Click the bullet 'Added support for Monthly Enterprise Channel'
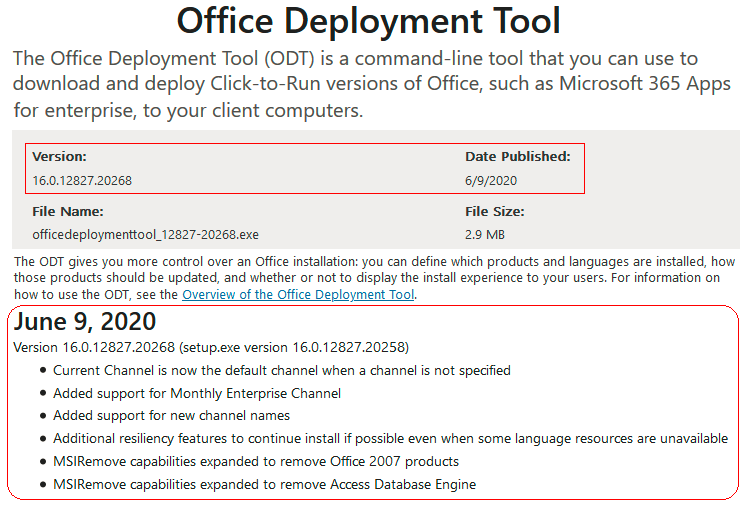Viewport: 749px width, 508px height. pos(197,393)
